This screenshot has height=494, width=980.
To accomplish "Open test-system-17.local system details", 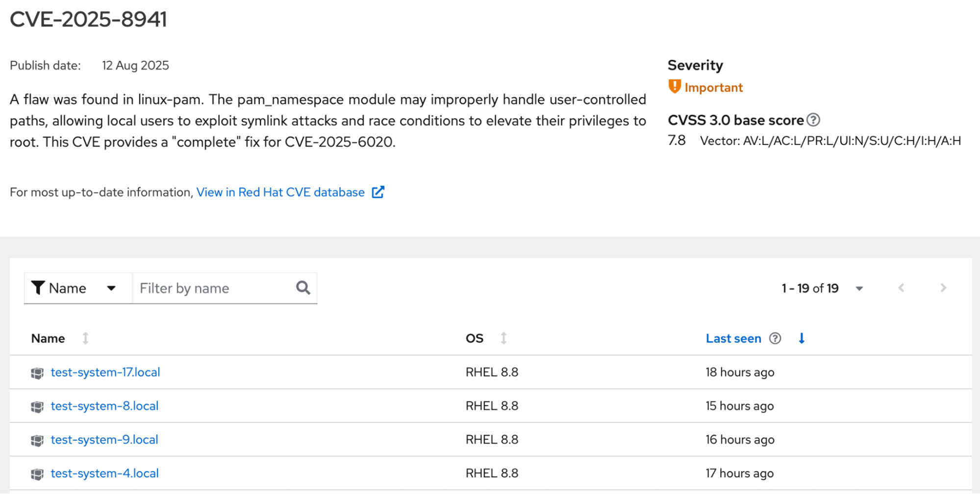I will (105, 372).
